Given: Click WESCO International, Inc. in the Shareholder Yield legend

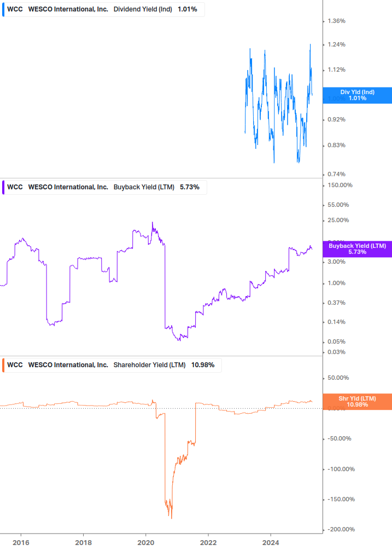Looking at the screenshot, I should [68, 365].
